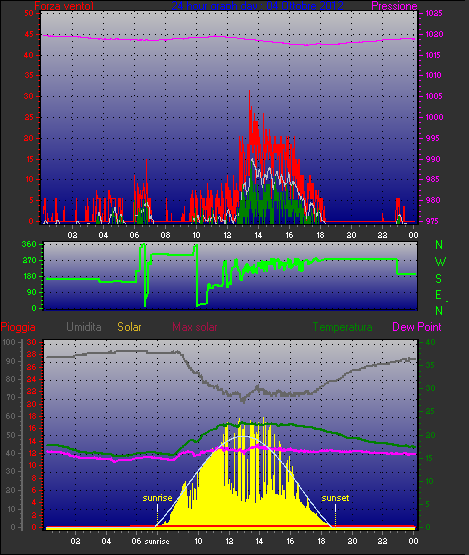469x555 pixels.
Task: Click the 'N' compass label at top of direction scale
Action: [439, 245]
